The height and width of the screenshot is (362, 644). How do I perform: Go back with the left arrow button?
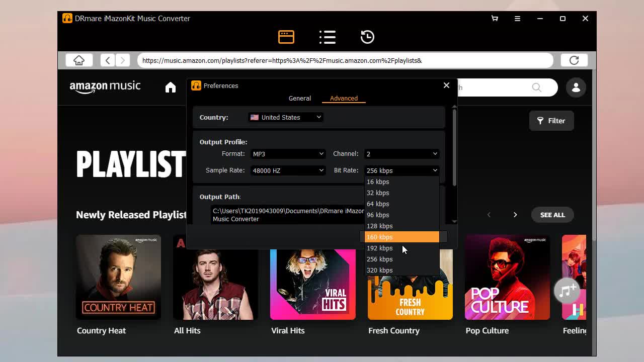pos(108,60)
